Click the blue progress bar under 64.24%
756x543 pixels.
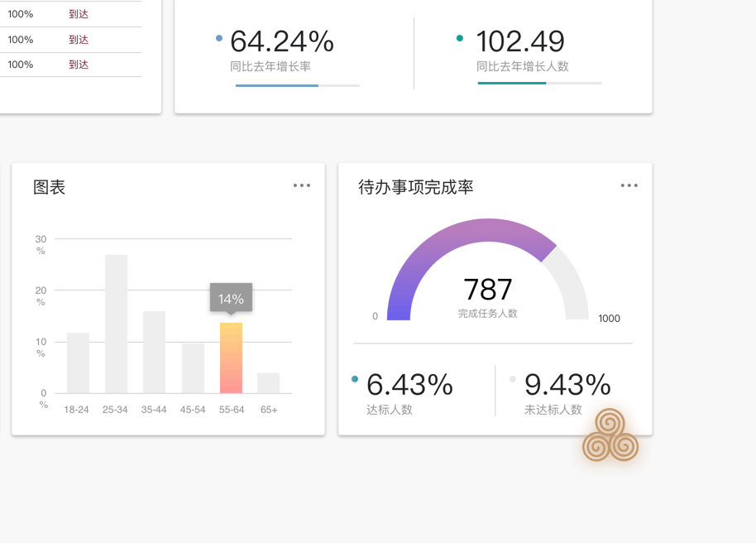(276, 85)
